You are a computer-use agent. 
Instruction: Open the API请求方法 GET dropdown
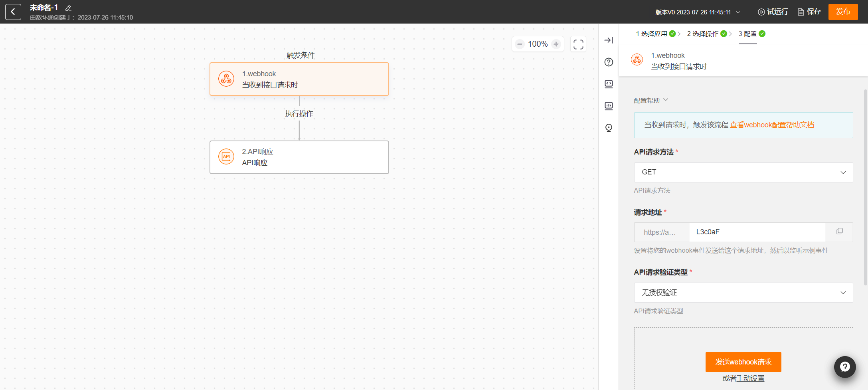point(743,172)
